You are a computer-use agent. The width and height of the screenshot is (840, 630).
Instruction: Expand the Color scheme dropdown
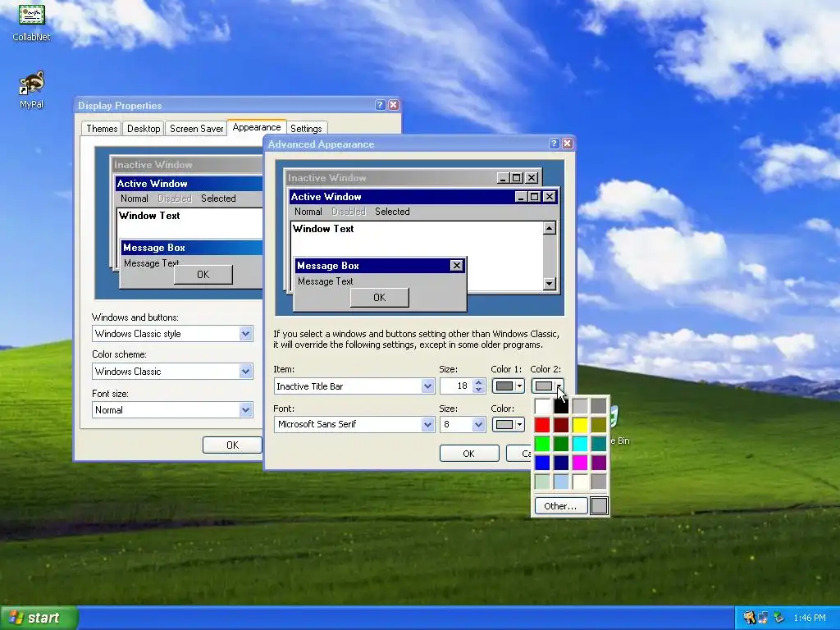245,372
